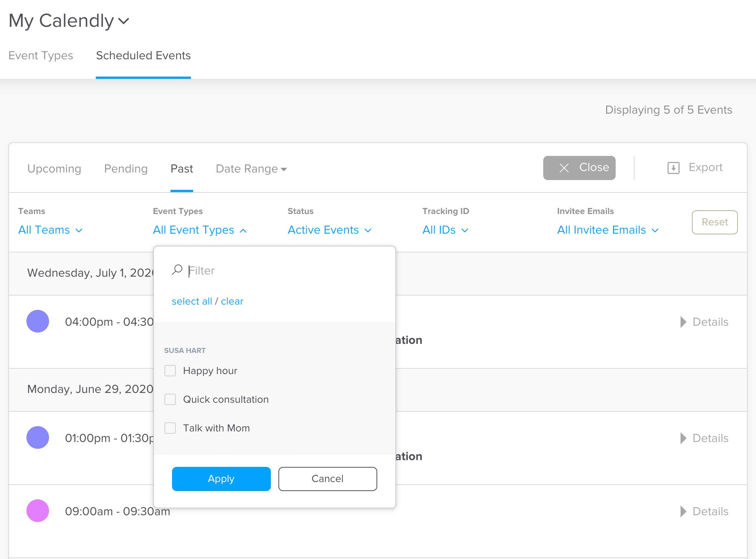756x559 pixels.
Task: Click the Apply button
Action: click(x=221, y=479)
